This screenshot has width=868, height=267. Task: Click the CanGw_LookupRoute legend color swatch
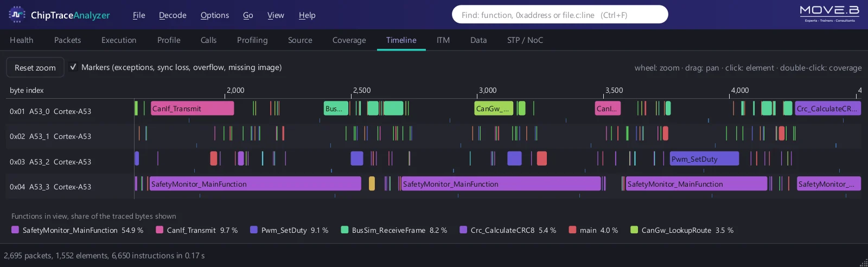pyautogui.click(x=634, y=230)
